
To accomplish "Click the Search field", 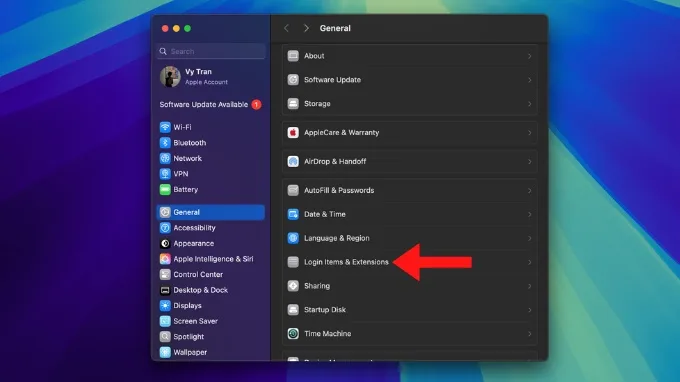I will pyautogui.click(x=211, y=51).
